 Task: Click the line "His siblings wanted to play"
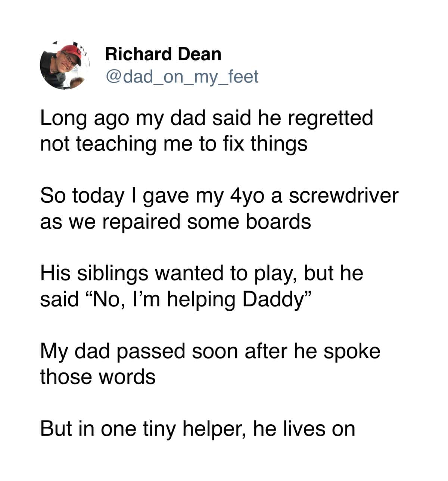point(202,273)
